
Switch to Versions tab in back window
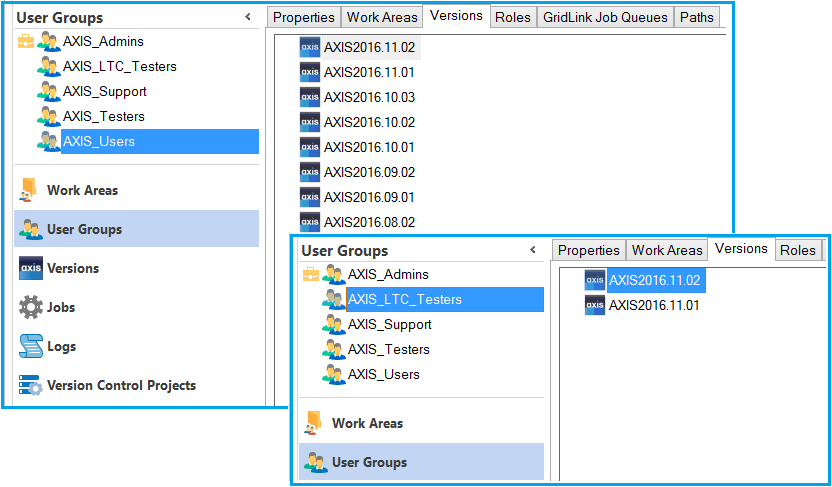(456, 16)
